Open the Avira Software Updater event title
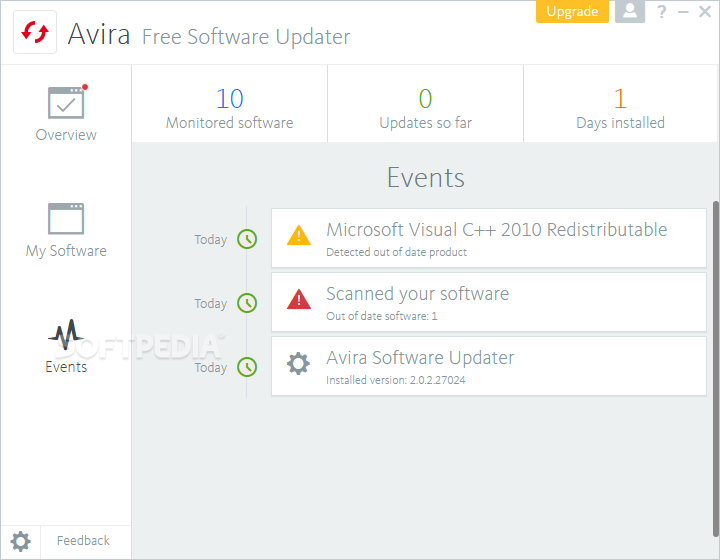The width and height of the screenshot is (720, 560). pyautogui.click(x=420, y=358)
